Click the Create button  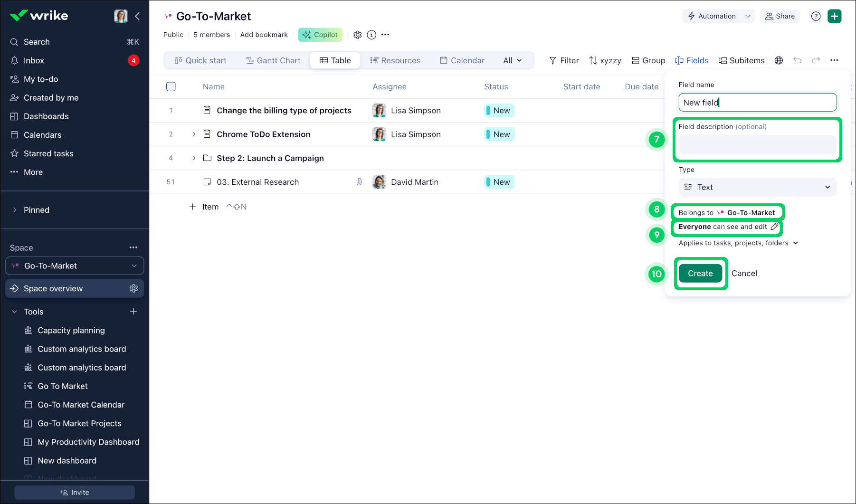point(700,273)
